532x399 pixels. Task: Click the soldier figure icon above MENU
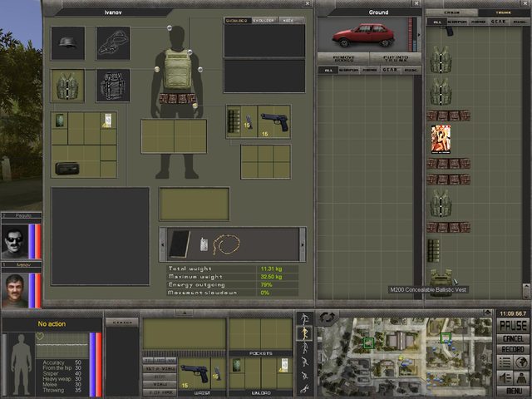521,377
